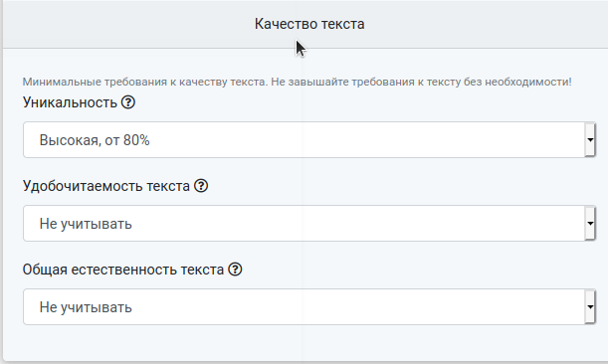Expand the Удобочитаемость текста select box
Image resolution: width=608 pixels, height=364 pixels.
coord(309,224)
